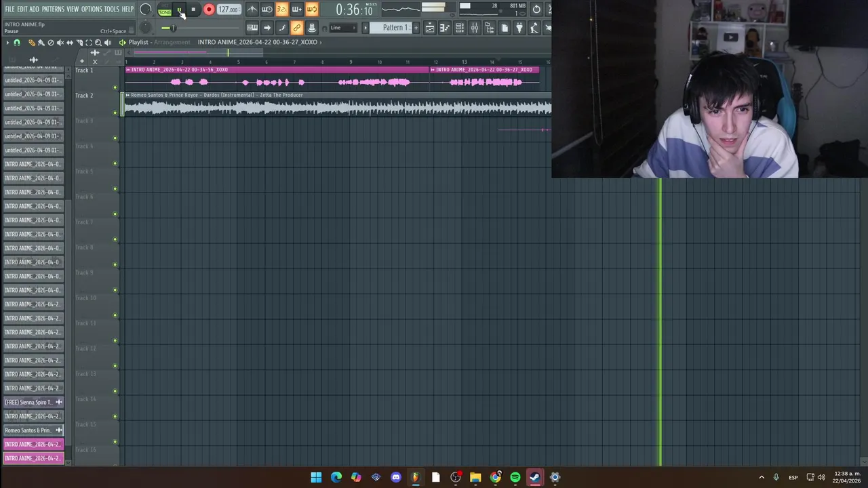Viewport: 868px width, 488px height.
Task: Select the Zoom tool in playlist
Action: [98, 43]
